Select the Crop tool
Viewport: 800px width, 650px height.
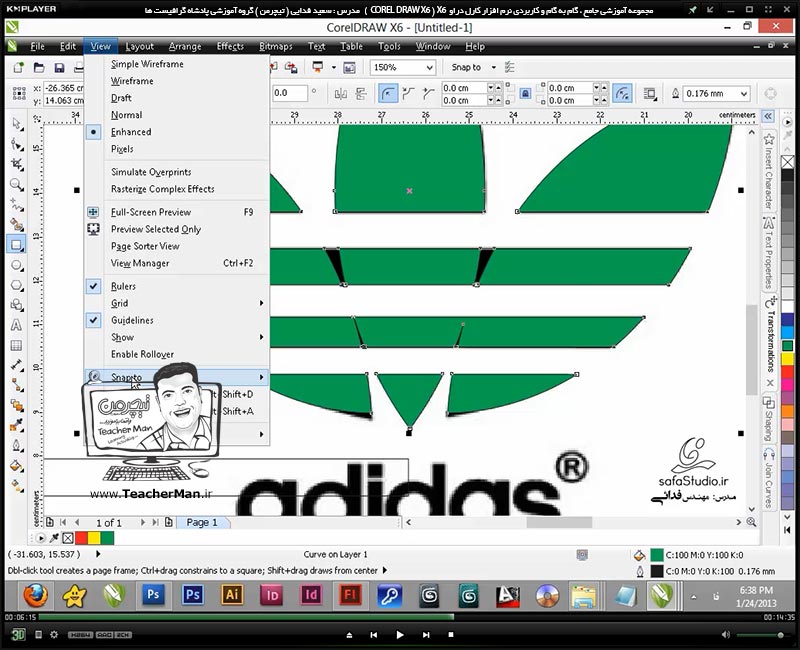point(17,164)
